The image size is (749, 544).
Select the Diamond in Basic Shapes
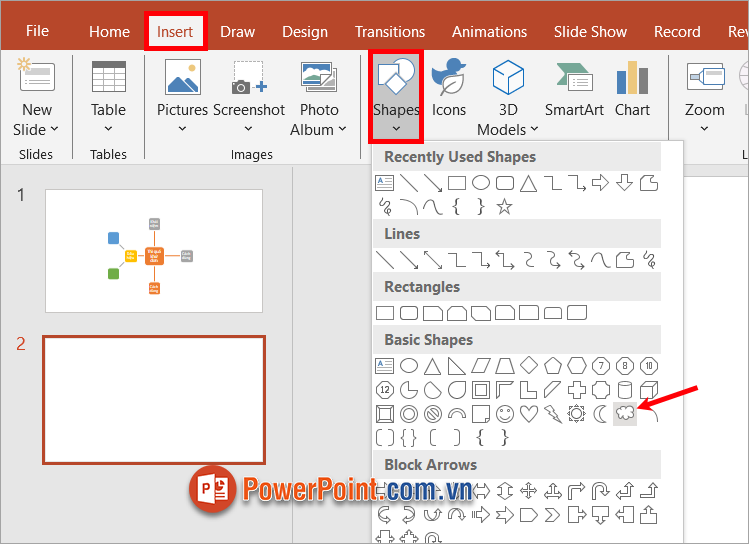(x=529, y=366)
